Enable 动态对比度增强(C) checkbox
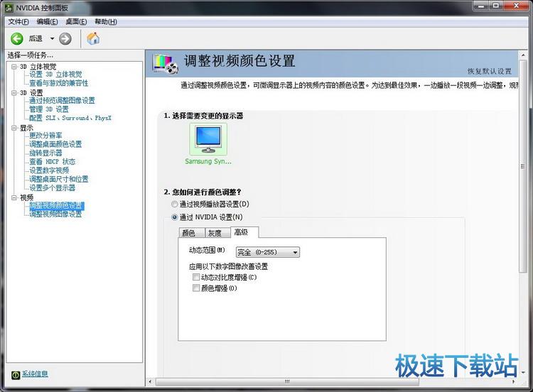This screenshot has width=533, height=392. [x=196, y=277]
